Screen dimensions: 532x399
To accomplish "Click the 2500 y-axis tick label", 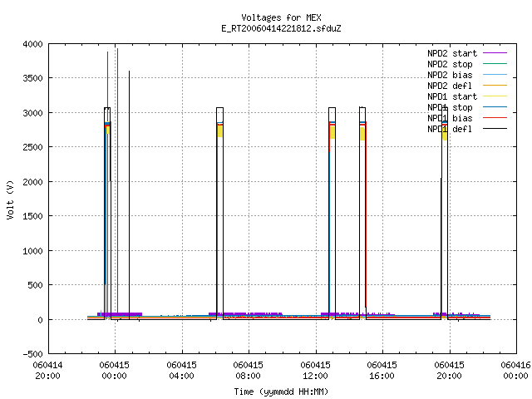I will [32, 147].
